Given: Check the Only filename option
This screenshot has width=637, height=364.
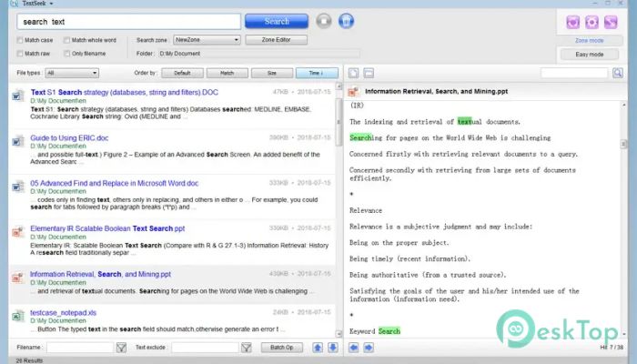Looking at the screenshot, I should 66,54.
